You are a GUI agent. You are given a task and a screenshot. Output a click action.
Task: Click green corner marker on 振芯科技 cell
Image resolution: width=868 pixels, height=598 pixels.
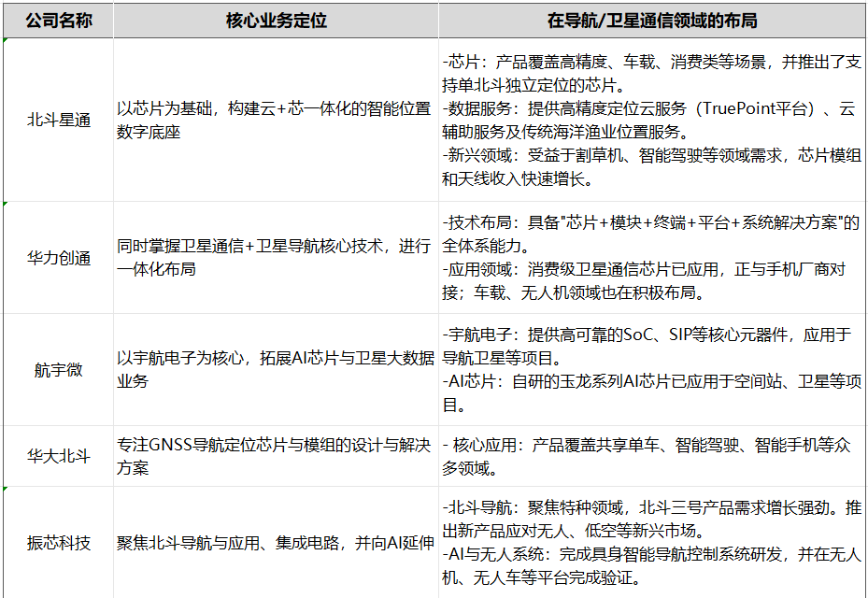6,489
